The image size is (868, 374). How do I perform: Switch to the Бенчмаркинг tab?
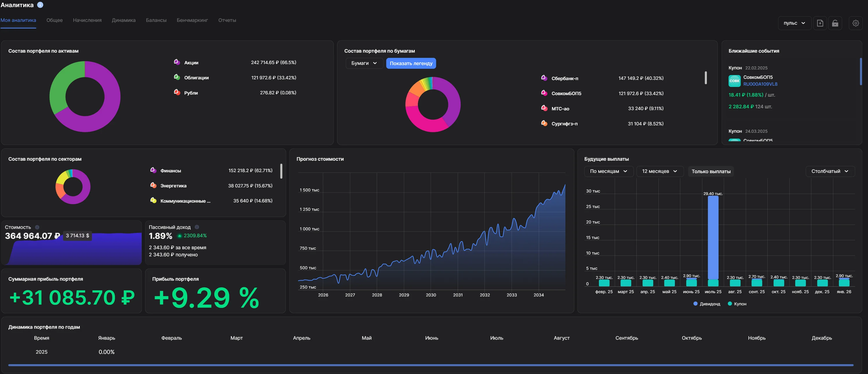tap(192, 20)
